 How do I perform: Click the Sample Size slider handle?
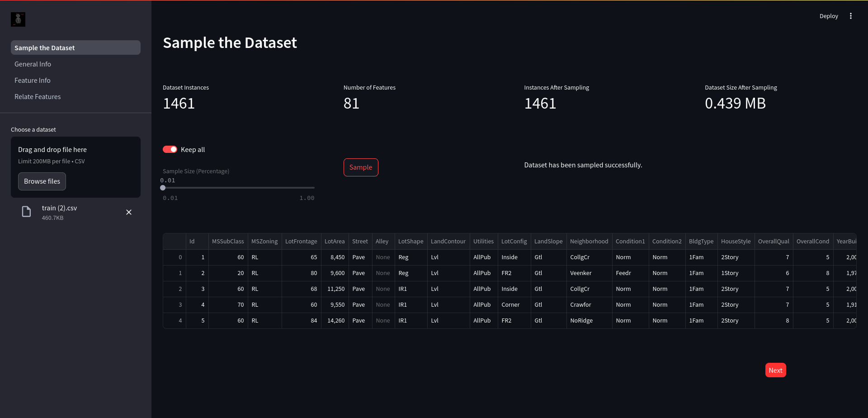pos(163,188)
